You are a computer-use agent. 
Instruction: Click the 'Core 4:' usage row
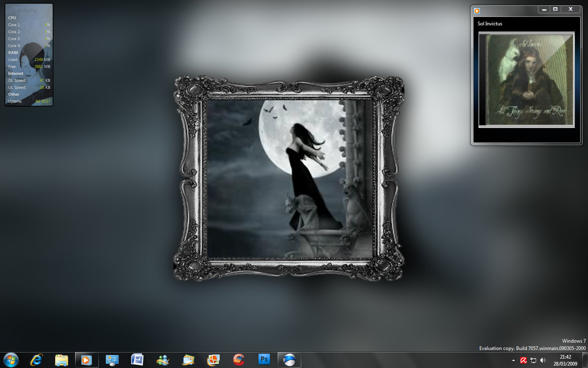click(x=29, y=46)
